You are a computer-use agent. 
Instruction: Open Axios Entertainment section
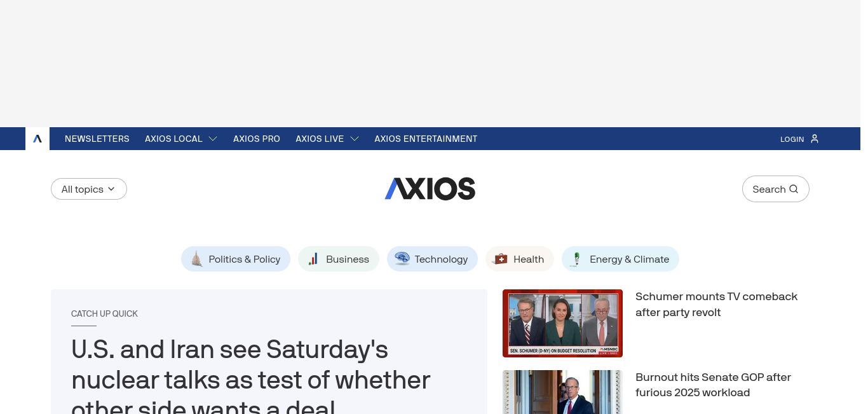pyautogui.click(x=426, y=139)
